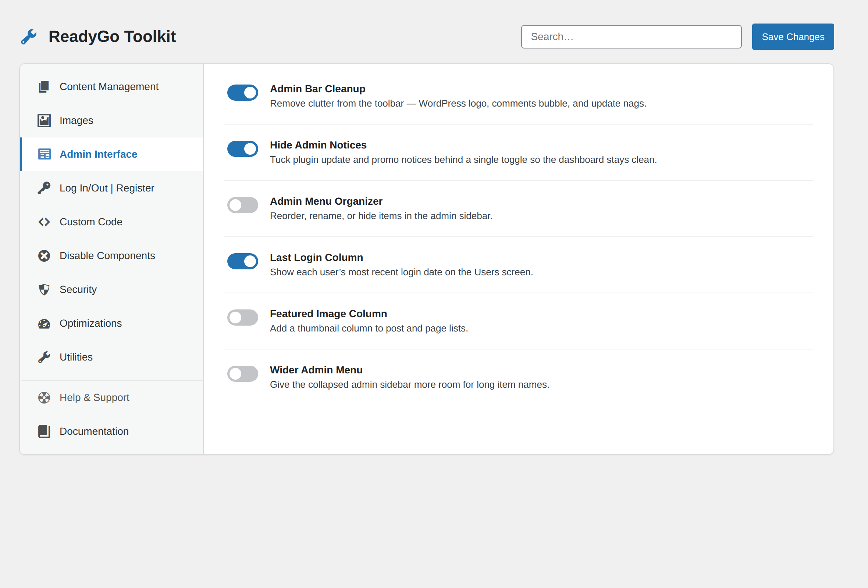This screenshot has width=868, height=588.
Task: Turn off the Hide Admin Notices switch
Action: click(243, 149)
